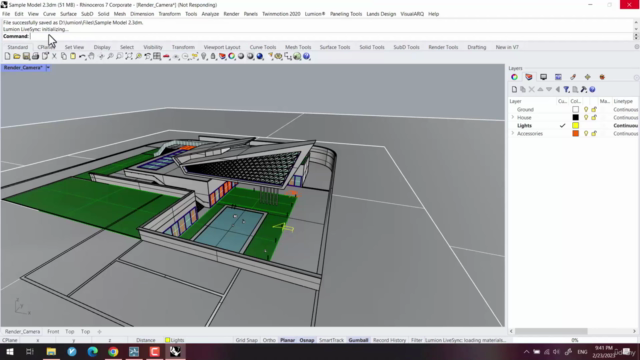This screenshot has width=640, height=360.
Task: Toggle Grid Snap in status bar
Action: [x=247, y=340]
